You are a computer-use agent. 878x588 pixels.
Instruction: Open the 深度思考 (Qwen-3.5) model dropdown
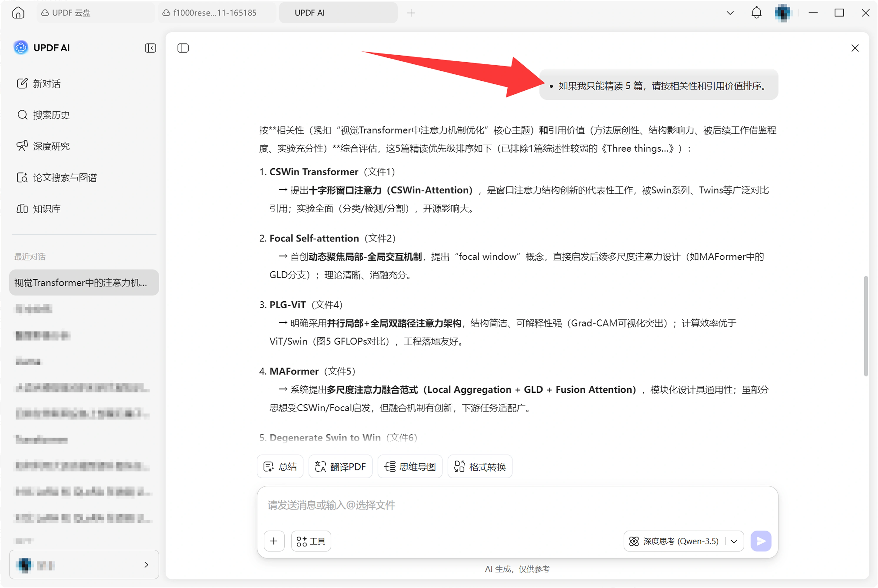[734, 541]
